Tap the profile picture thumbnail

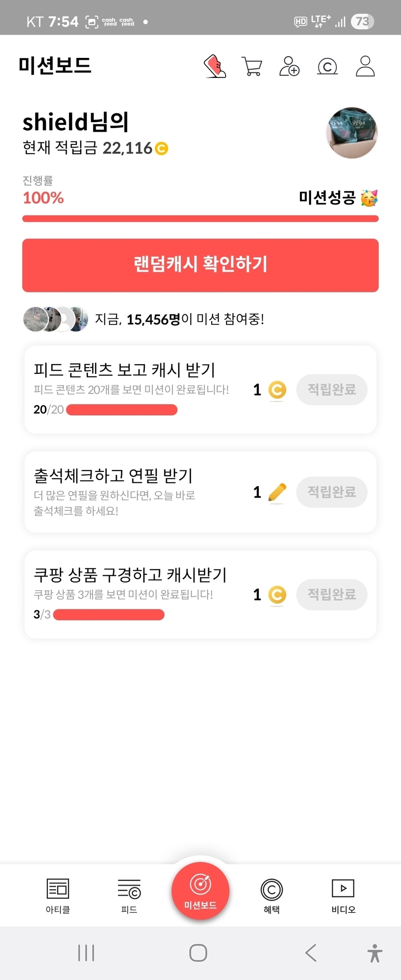coord(352,133)
